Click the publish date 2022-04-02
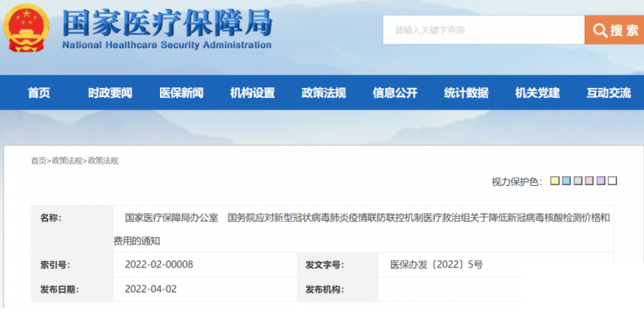The height and width of the screenshot is (314, 644). coord(151,289)
